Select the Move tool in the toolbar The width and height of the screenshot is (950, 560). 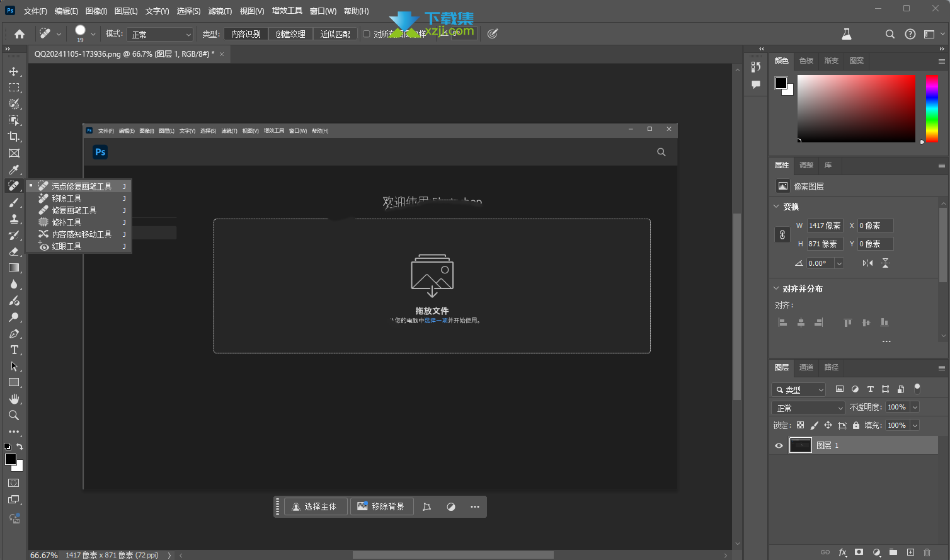[14, 71]
